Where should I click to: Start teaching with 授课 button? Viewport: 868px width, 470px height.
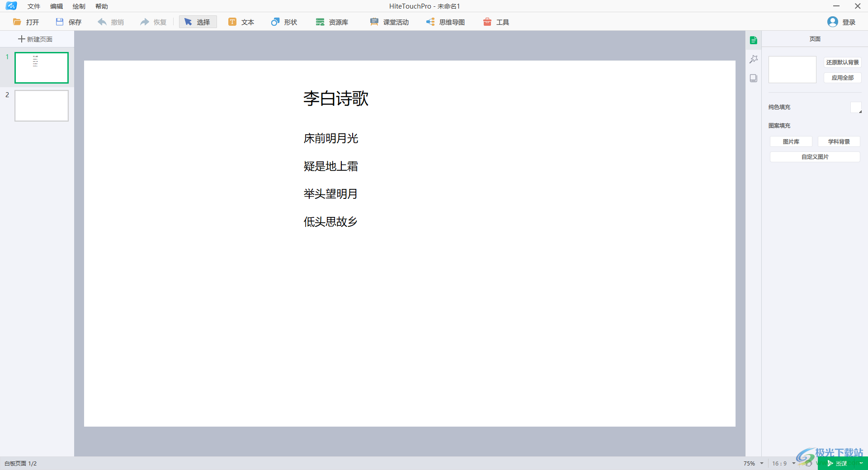(836, 463)
